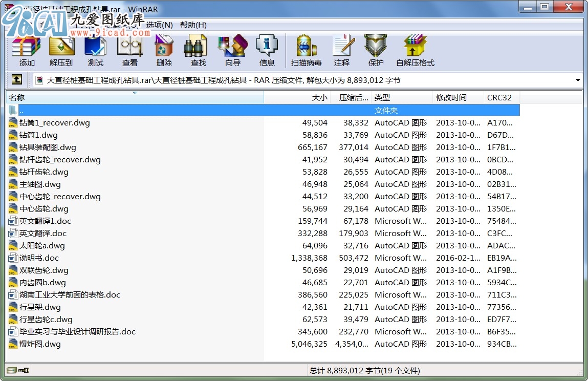Click the 文件夹 type cell
The image size is (588, 381).
click(386, 111)
